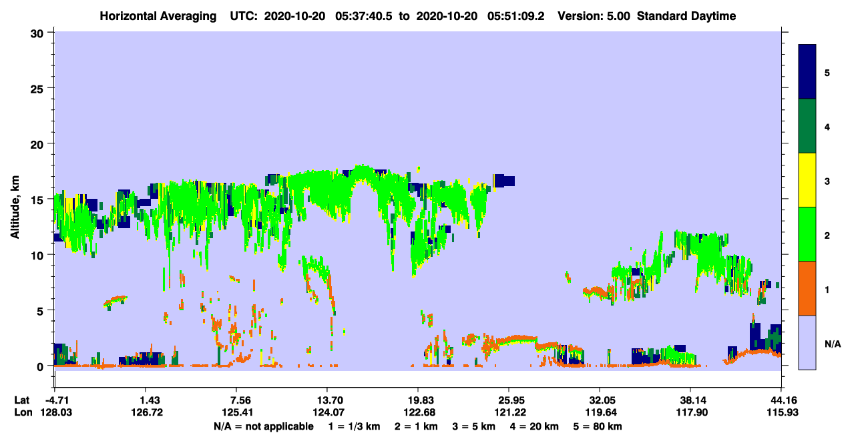The image size is (868, 445).
Task: Click the '5 = 80 km' legend note
Action: click(x=599, y=426)
